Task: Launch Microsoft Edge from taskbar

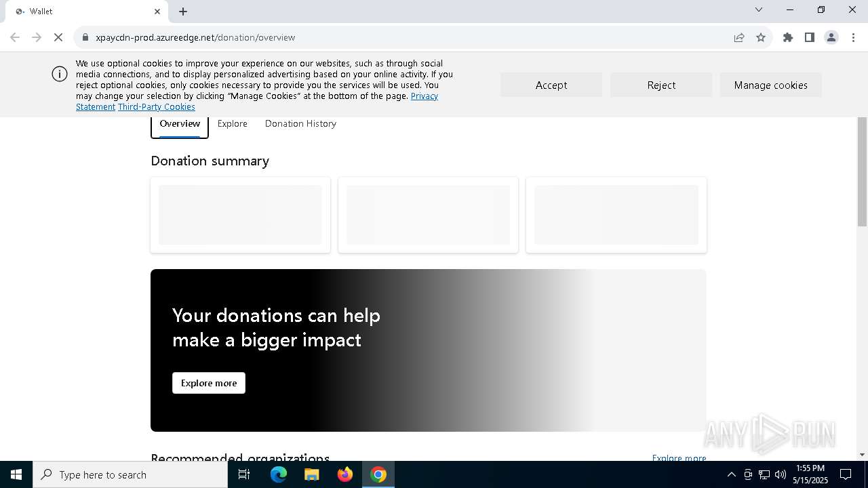Action: (x=279, y=474)
